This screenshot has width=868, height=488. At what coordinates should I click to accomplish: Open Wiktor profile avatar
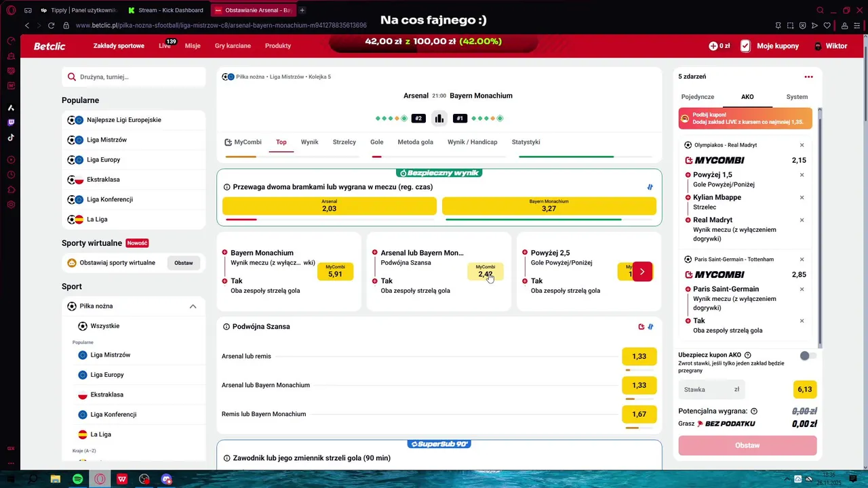pos(818,46)
